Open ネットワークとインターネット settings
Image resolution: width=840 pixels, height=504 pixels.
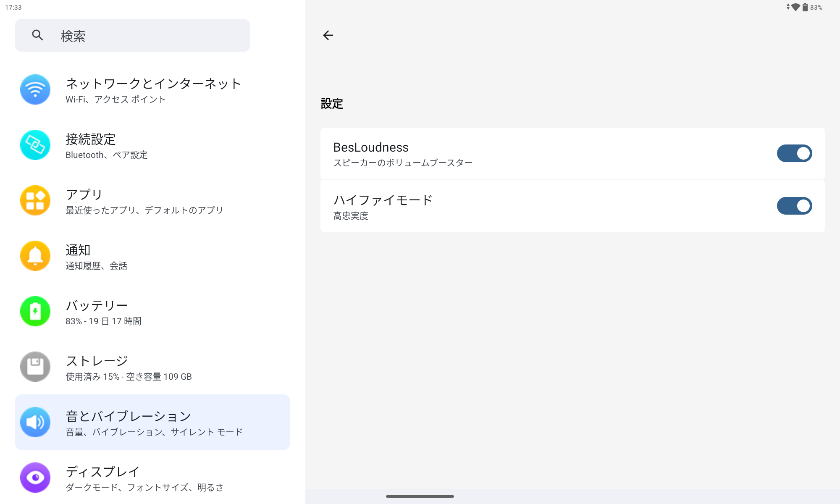tap(153, 84)
